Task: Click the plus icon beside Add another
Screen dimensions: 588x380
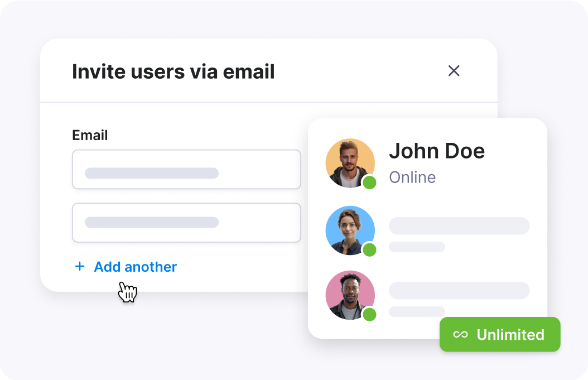Action: 80,267
